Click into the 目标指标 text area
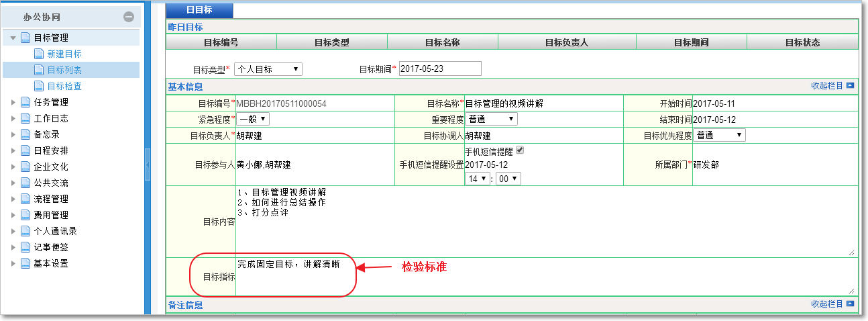 (545, 275)
